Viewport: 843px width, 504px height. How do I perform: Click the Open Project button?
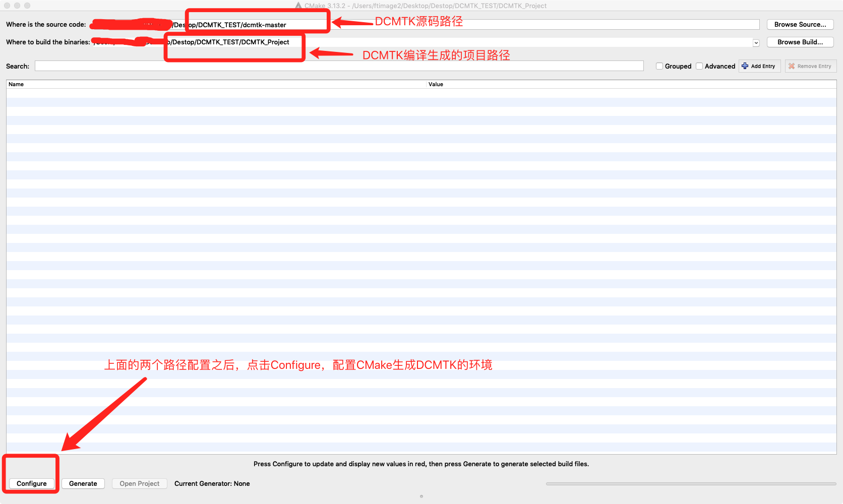point(140,483)
